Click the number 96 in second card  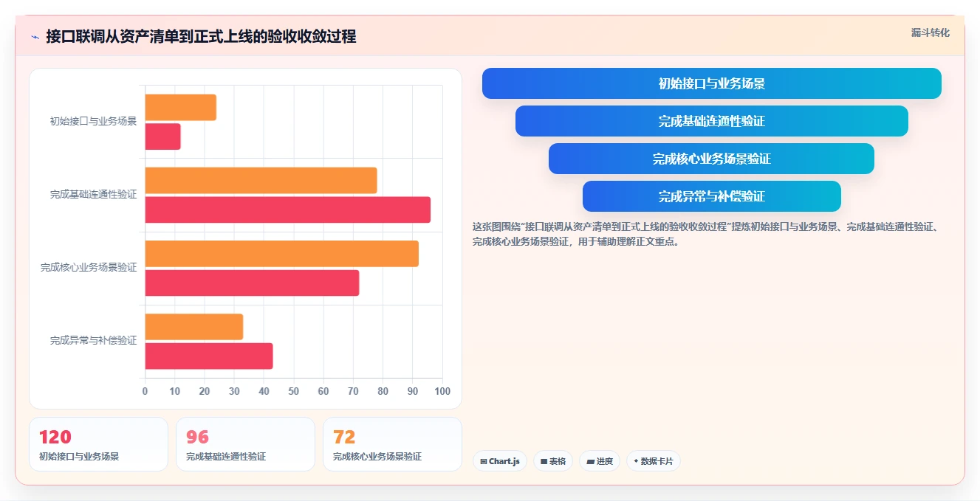coord(197,437)
